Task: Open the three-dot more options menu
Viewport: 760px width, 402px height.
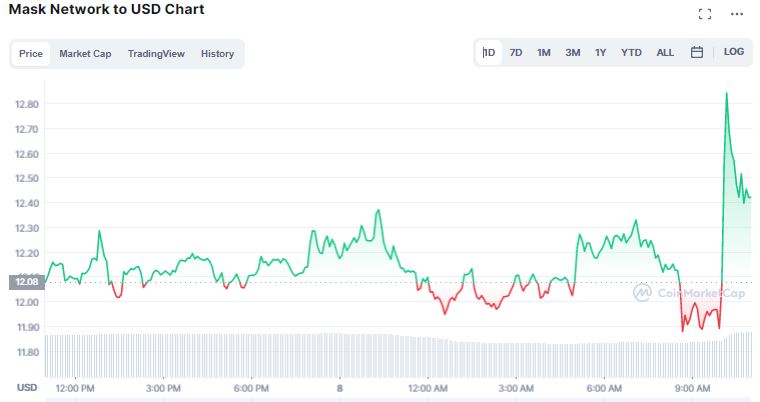Action: (737, 14)
